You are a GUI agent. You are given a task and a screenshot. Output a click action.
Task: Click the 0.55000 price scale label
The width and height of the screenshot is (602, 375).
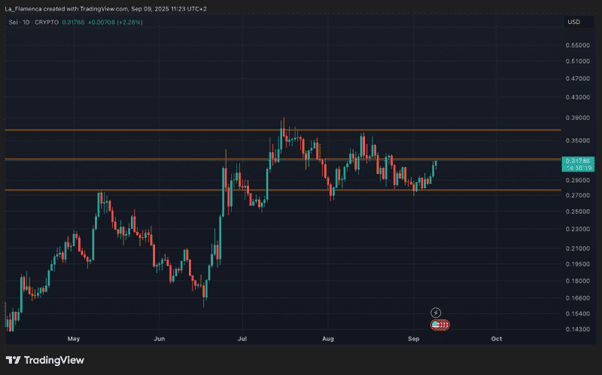point(578,45)
